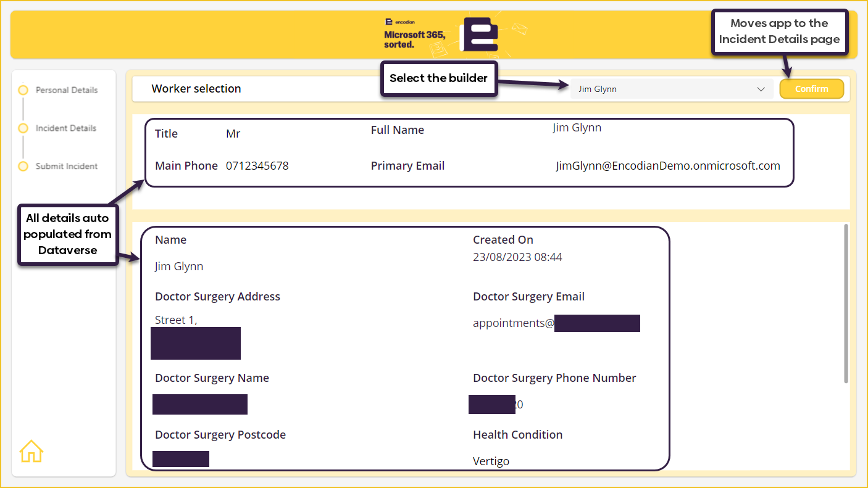Select the Personal Details step circle
The height and width of the screenshot is (488, 868).
[x=23, y=90]
